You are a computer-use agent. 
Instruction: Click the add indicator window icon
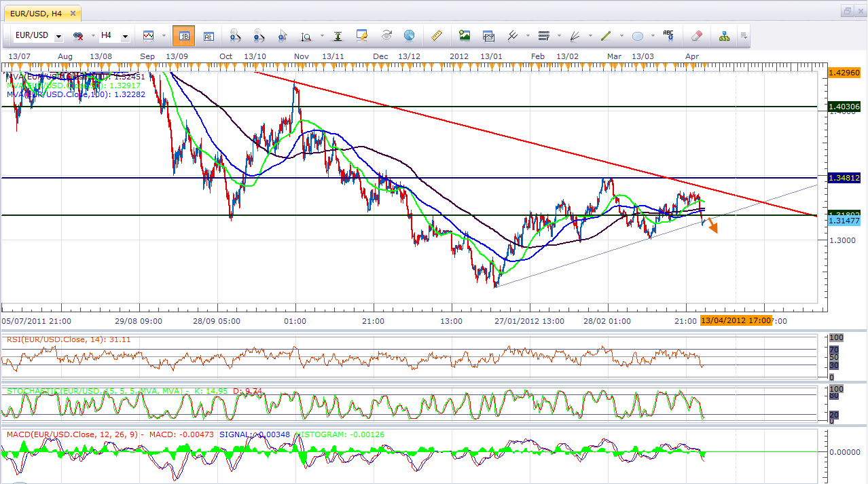click(488, 35)
